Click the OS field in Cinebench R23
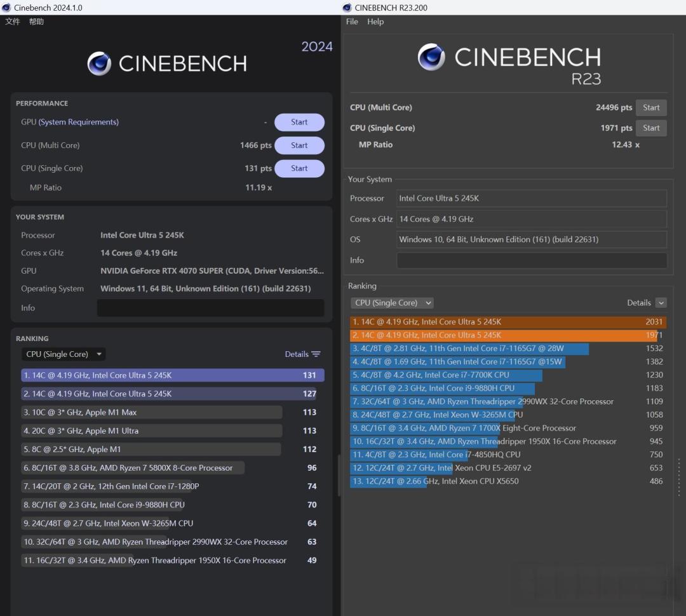The width and height of the screenshot is (686, 616). pos(532,239)
